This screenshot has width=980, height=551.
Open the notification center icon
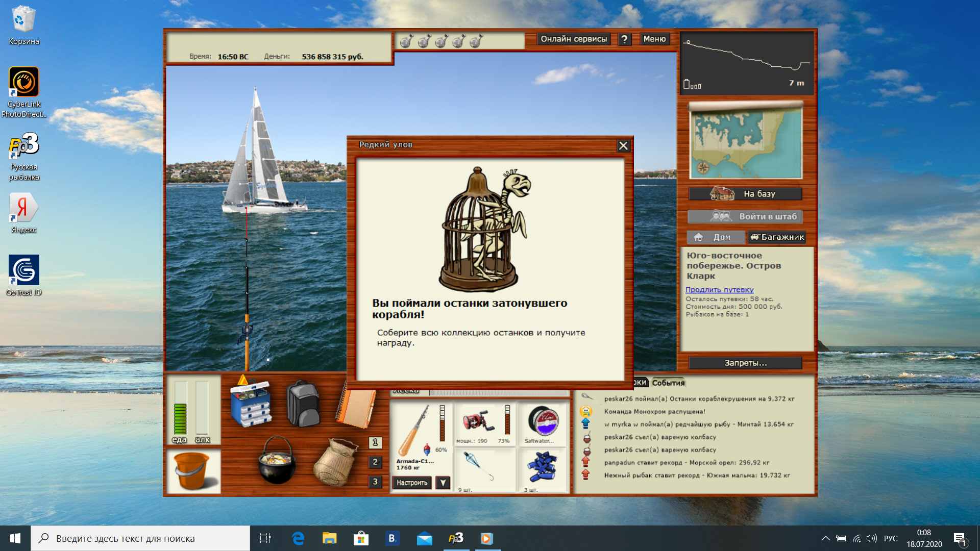tap(960, 539)
